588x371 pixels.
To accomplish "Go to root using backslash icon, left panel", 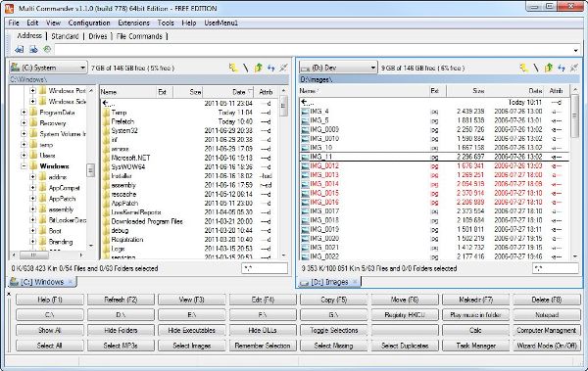I will (246, 68).
